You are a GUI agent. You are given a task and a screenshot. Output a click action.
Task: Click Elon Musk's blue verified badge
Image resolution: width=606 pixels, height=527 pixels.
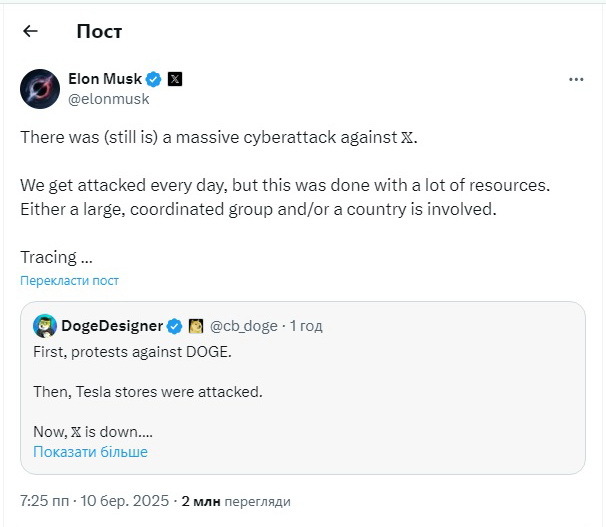[x=155, y=78]
